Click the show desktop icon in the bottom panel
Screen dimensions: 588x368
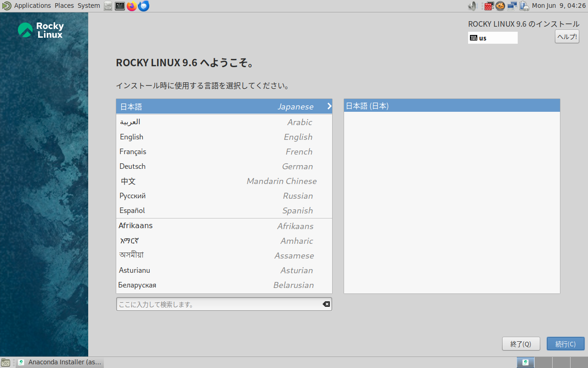click(6, 362)
